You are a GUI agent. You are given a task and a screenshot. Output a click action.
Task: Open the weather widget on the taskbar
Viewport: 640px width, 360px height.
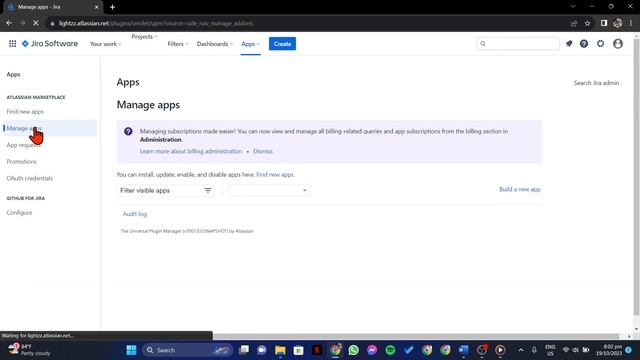(x=30, y=350)
